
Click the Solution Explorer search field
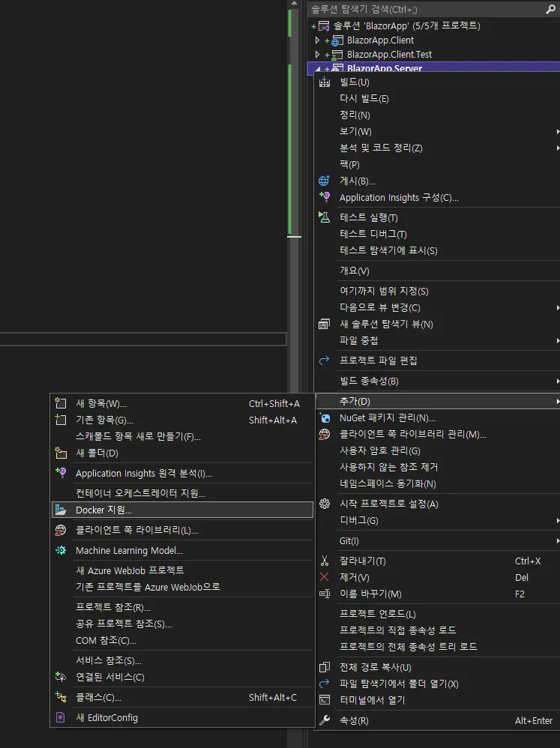click(x=427, y=9)
